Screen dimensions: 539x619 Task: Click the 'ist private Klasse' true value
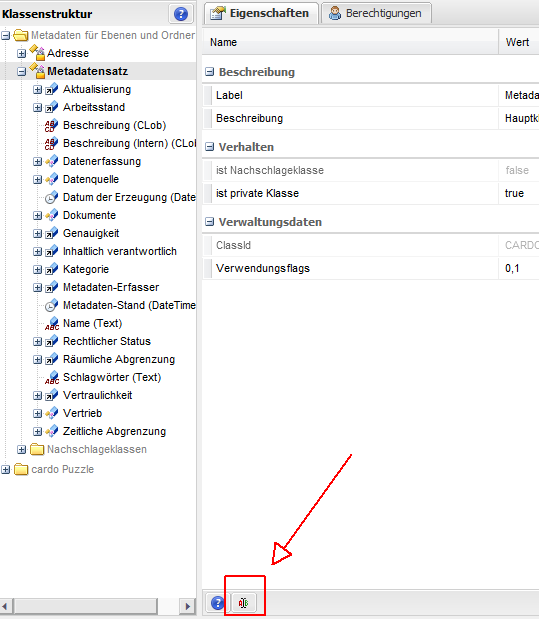pos(515,193)
